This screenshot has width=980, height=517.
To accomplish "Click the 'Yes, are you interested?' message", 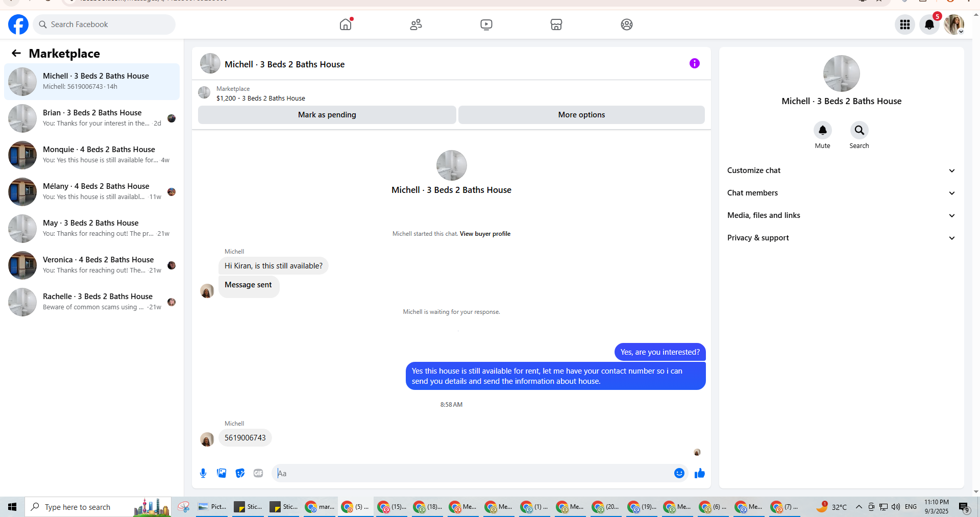I will pyautogui.click(x=660, y=352).
